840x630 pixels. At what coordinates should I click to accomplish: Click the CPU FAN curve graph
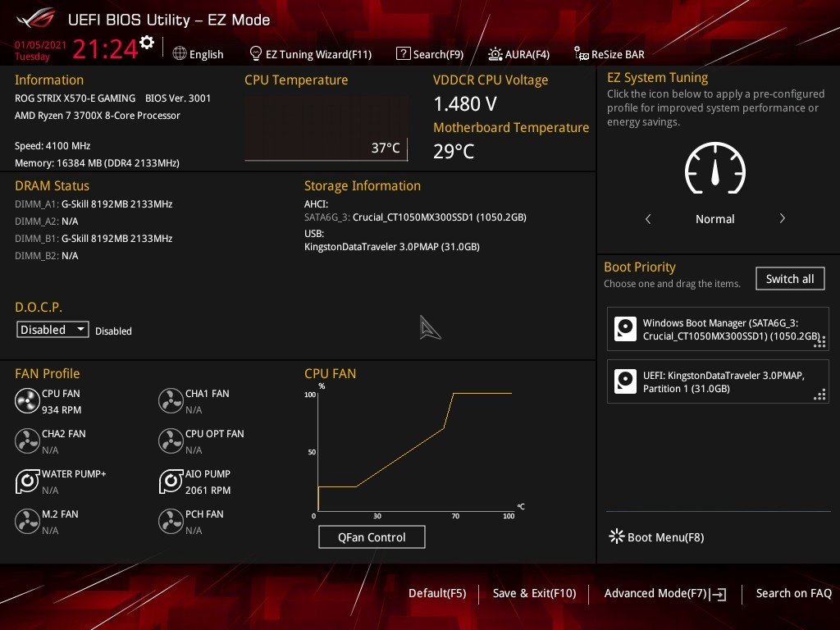414,451
